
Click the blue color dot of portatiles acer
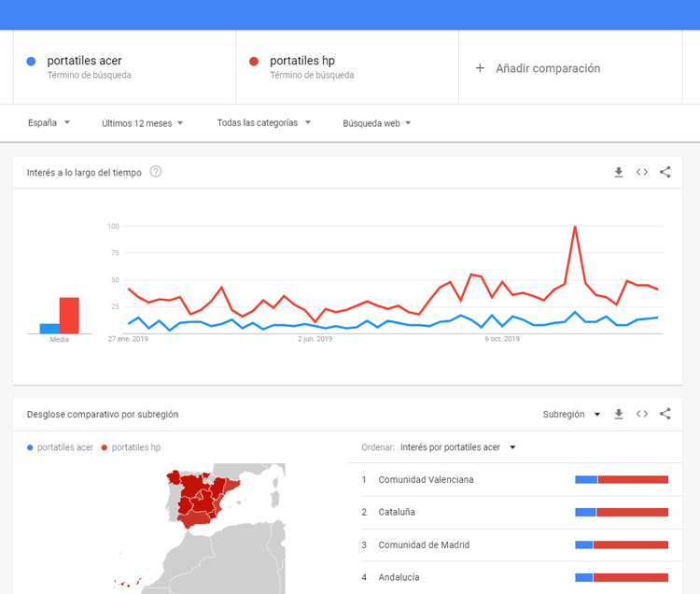31,62
